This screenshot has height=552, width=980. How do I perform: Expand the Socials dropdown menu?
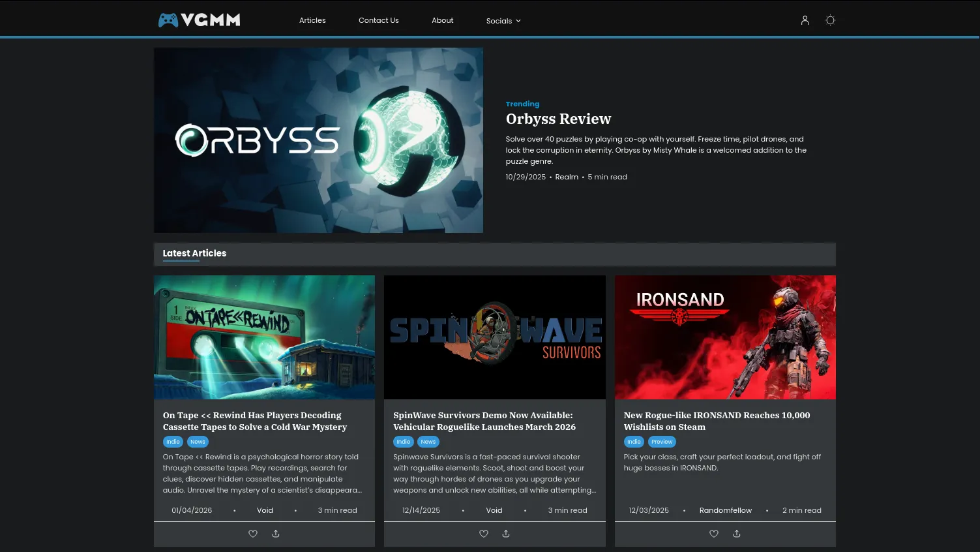(503, 21)
